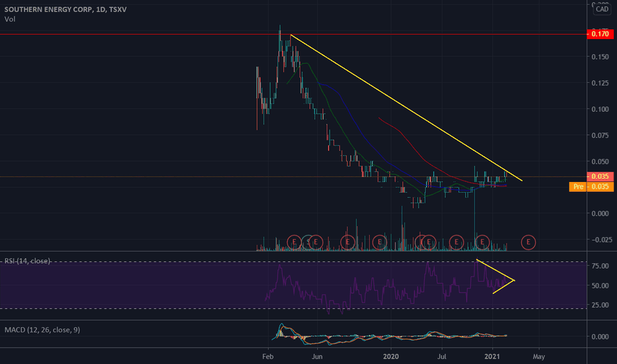Open the RSI (14, close) indicator label
The height and width of the screenshot is (364, 617).
(x=27, y=261)
